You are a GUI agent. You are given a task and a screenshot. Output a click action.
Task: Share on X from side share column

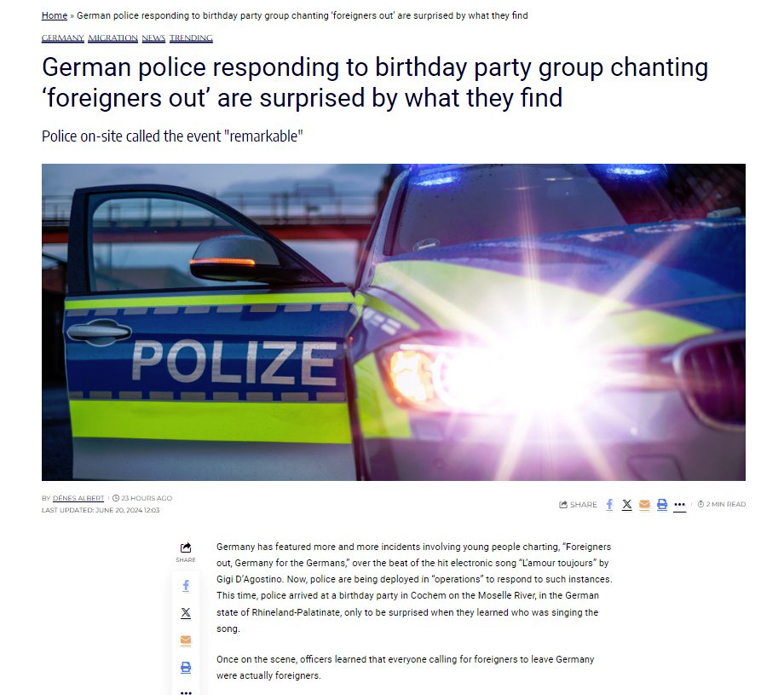(186, 613)
